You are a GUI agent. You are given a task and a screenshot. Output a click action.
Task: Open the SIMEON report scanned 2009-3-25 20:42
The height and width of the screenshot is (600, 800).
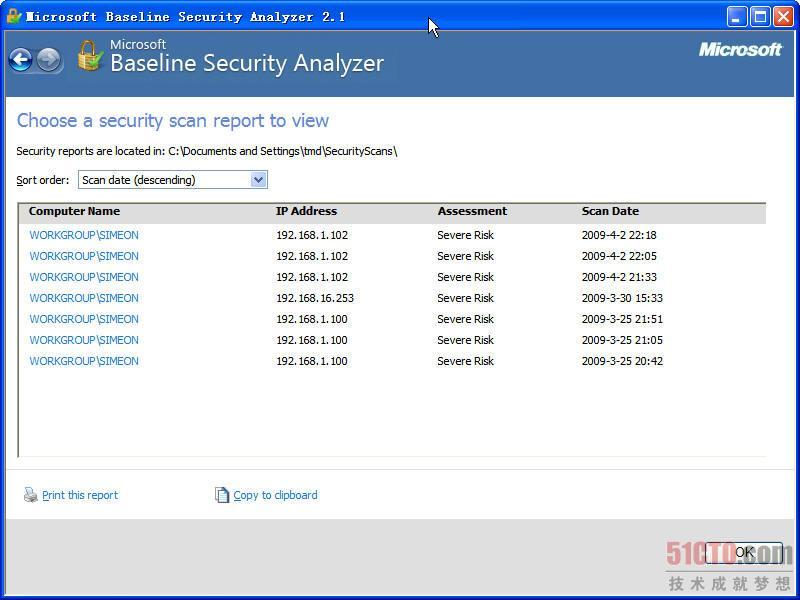84,361
